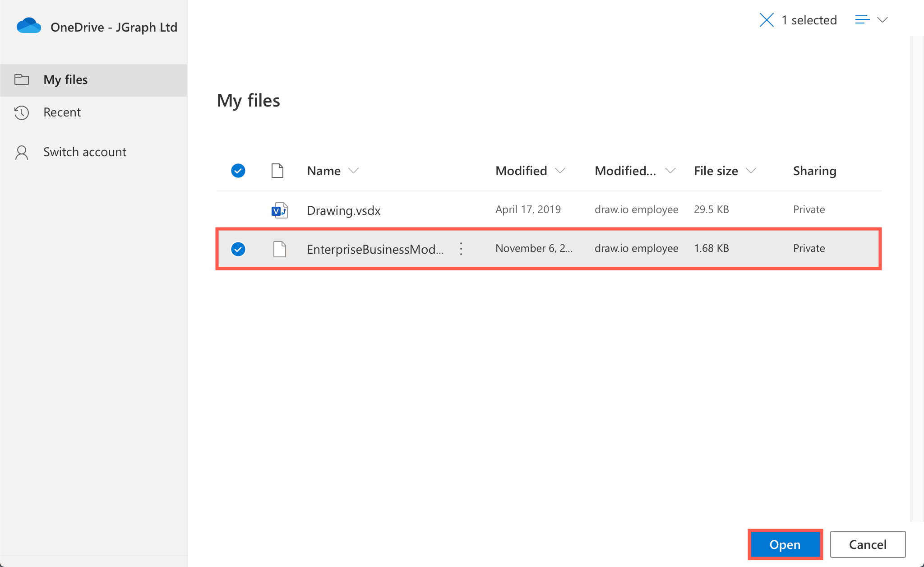Click the Open button
This screenshot has width=924, height=567.
point(785,544)
